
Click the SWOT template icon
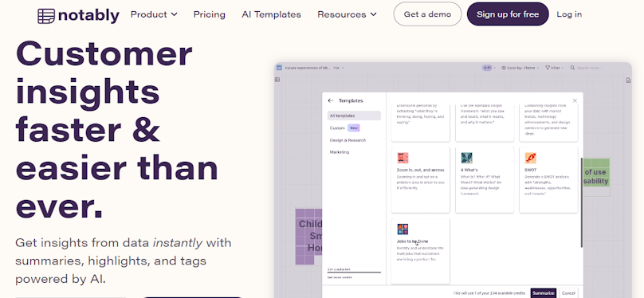[x=531, y=158]
